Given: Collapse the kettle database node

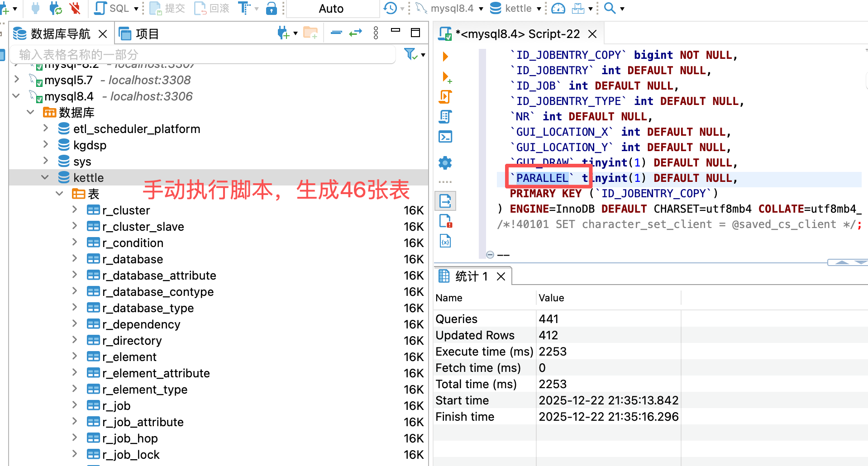Looking at the screenshot, I should tap(45, 177).
